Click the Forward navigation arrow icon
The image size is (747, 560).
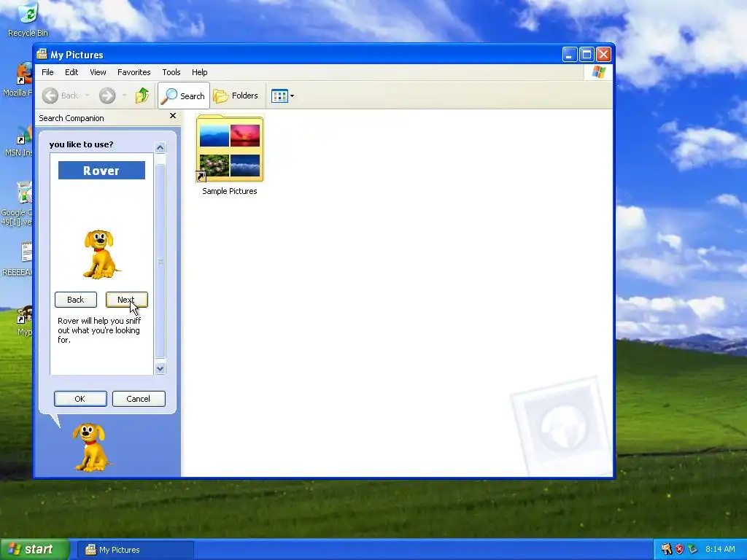tap(107, 96)
